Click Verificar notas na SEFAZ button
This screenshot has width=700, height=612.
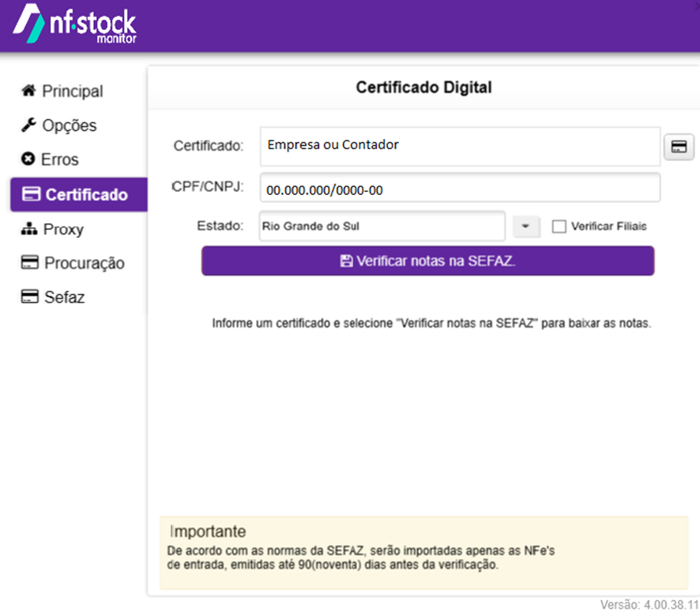point(427,261)
